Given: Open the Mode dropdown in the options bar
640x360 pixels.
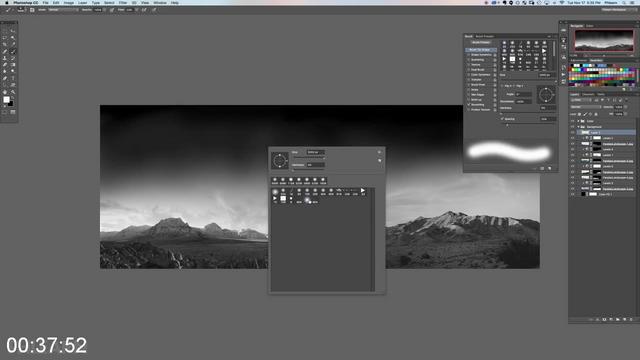Looking at the screenshot, I should click(x=63, y=10).
